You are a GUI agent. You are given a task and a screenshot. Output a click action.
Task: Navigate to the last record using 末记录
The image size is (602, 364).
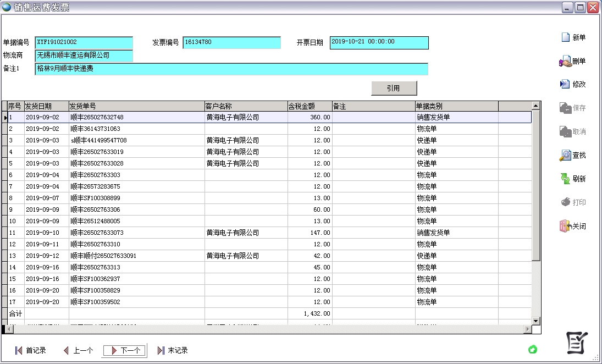(174, 350)
